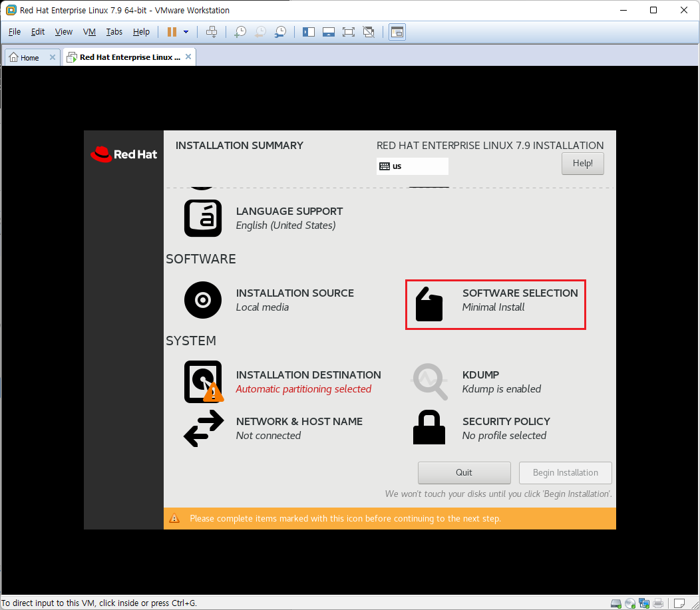Open the Installation Destination disk icon
Image resolution: width=700 pixels, height=610 pixels.
[x=204, y=382]
